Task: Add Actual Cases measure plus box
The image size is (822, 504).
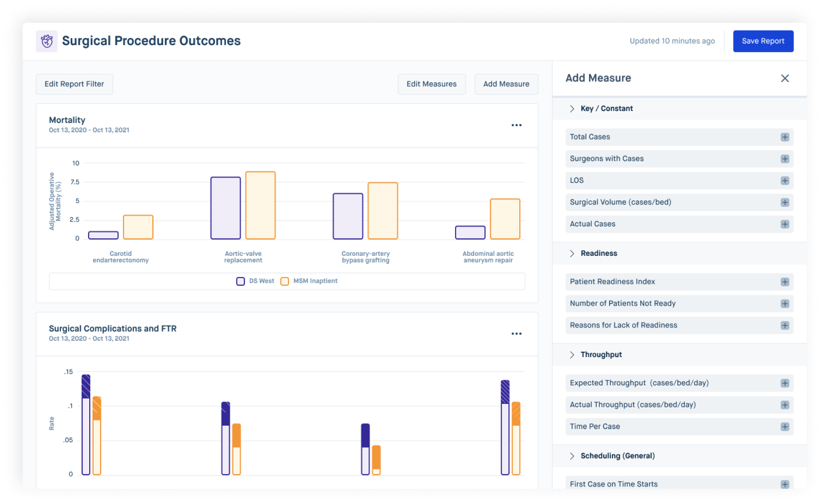Action: click(x=785, y=224)
